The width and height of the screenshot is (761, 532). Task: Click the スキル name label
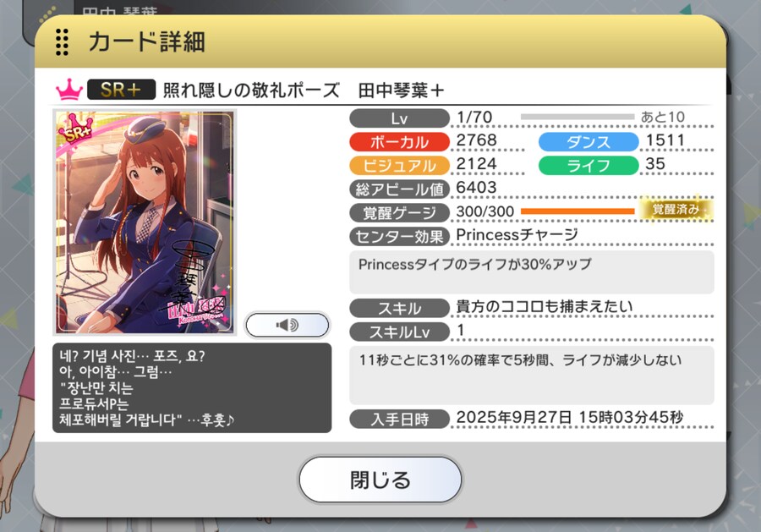pyautogui.click(x=399, y=308)
